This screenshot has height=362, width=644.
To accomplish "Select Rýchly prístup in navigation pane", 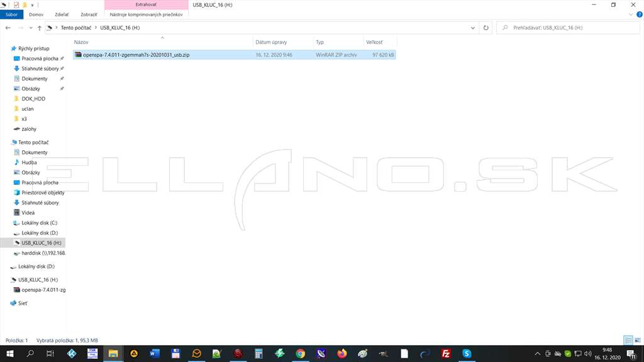I will click(x=34, y=48).
